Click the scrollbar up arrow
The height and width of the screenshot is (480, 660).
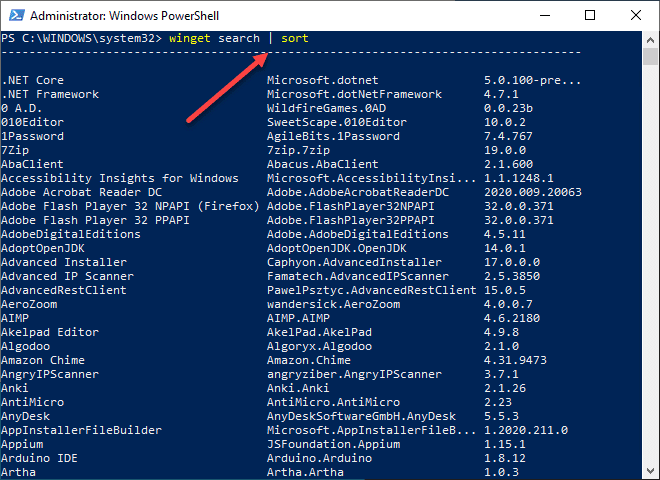(650, 40)
